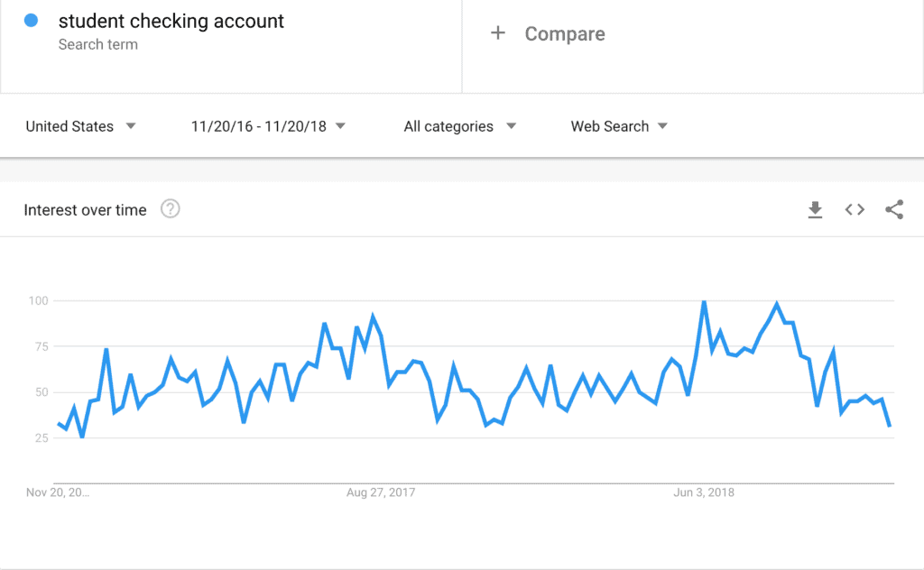This screenshot has height=570, width=924.
Task: Click the plus icon next to Compare
Action: (x=498, y=33)
